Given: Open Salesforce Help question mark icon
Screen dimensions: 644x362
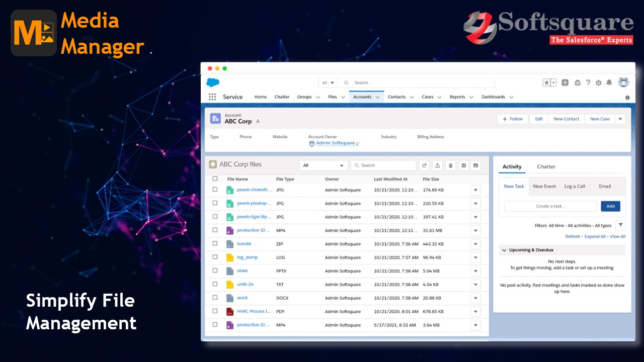Looking at the screenshot, I should [x=588, y=82].
